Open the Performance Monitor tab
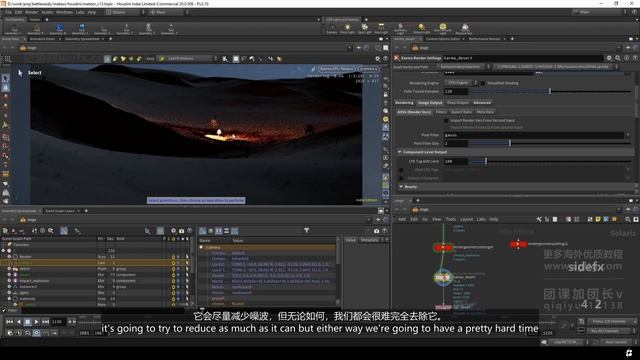The height and width of the screenshot is (360, 640). [x=484, y=39]
